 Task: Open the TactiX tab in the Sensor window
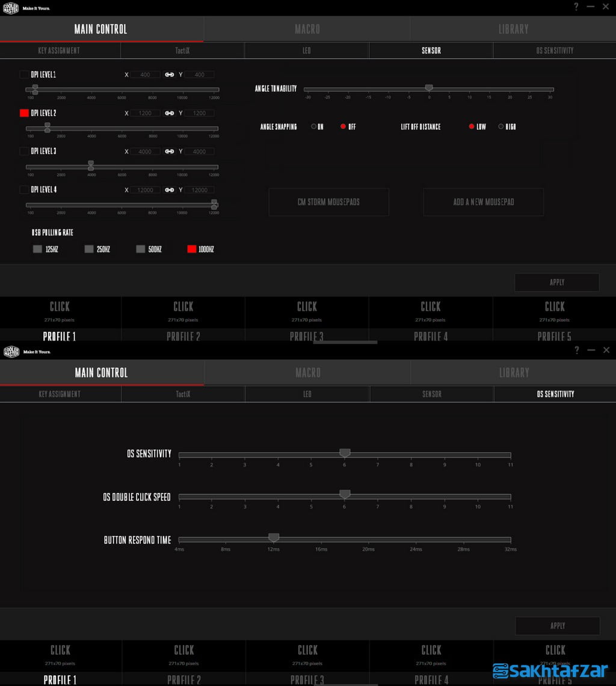pos(183,51)
